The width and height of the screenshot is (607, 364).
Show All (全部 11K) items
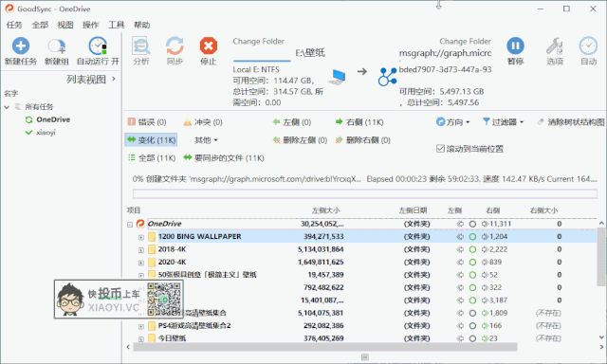(x=152, y=157)
